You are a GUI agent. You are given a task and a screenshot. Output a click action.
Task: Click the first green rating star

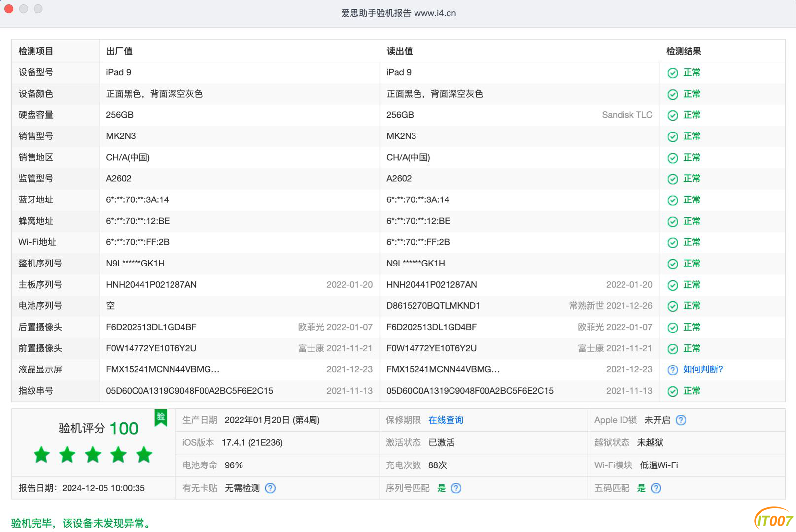[42, 455]
